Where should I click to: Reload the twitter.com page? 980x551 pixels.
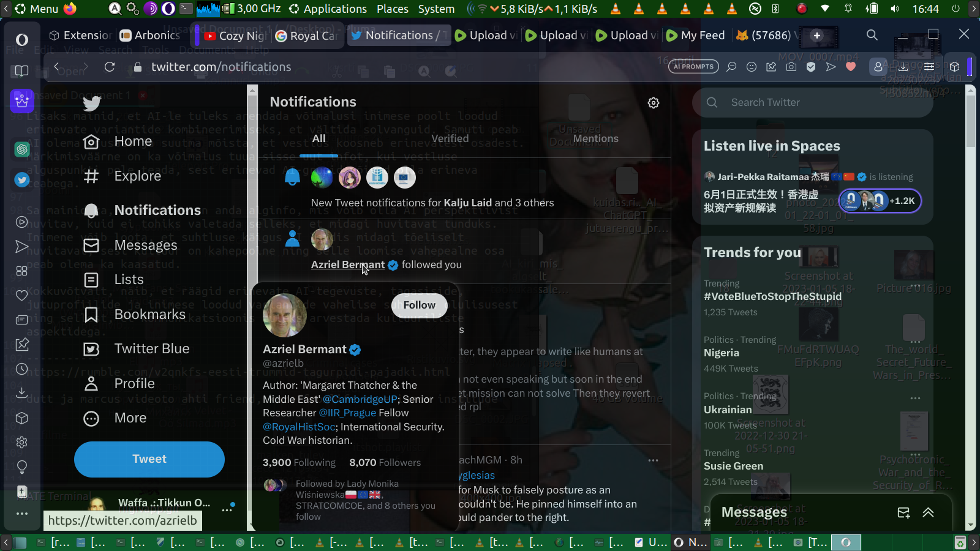click(x=110, y=67)
